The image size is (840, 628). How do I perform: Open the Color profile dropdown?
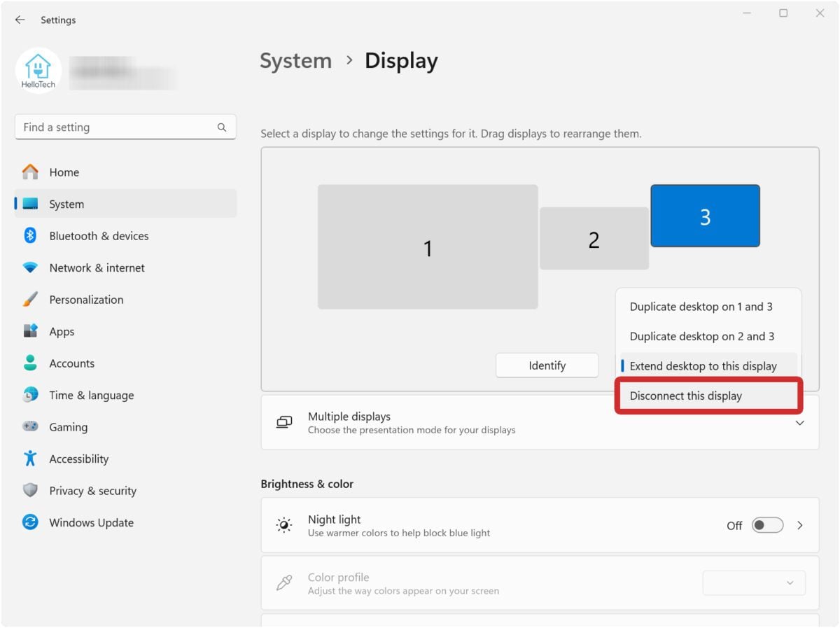pyautogui.click(x=753, y=582)
